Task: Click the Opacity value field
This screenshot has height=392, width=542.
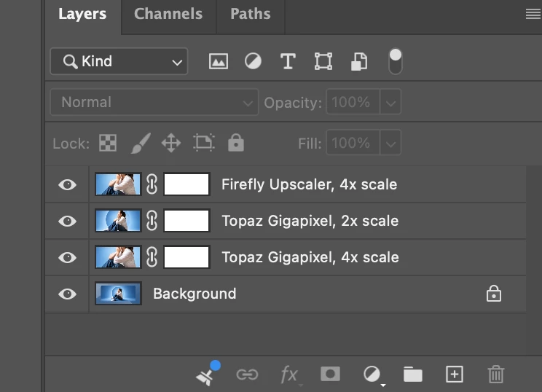Action: 353,102
